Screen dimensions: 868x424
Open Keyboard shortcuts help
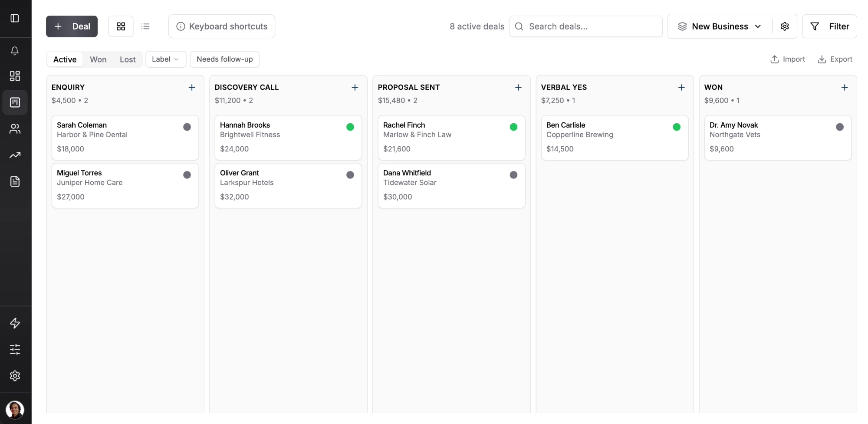(222, 26)
